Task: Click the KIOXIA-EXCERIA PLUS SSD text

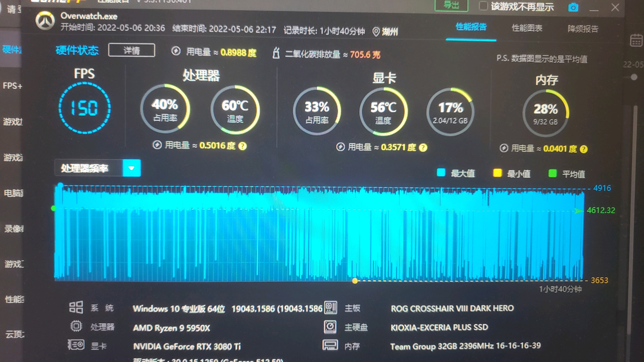Action: tap(439, 327)
